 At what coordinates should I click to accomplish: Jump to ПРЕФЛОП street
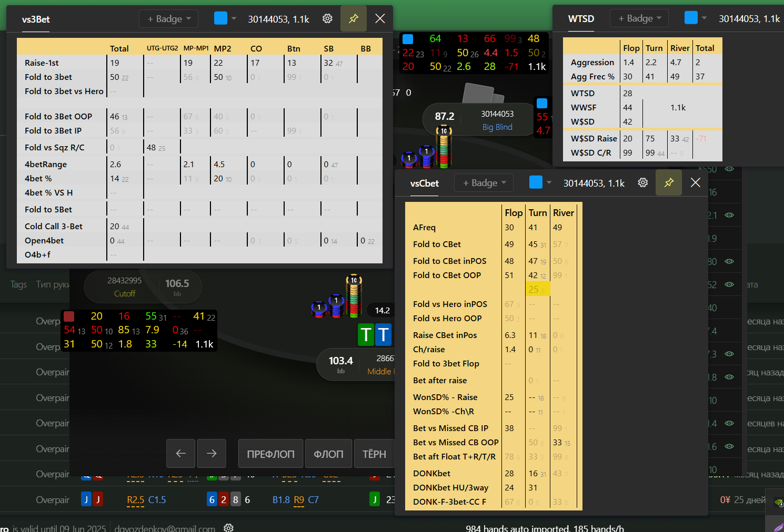270,454
